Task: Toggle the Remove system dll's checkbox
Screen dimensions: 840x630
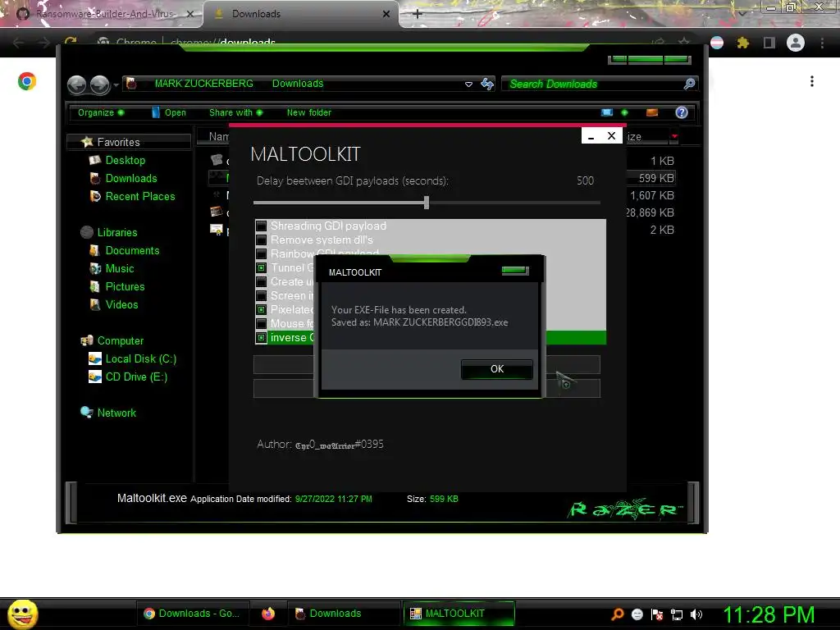Action: coord(261,240)
